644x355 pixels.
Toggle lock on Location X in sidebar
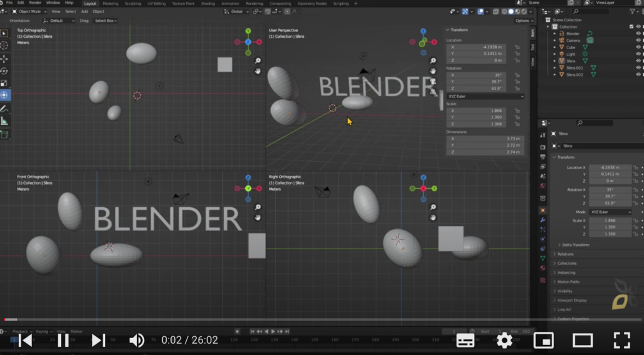coord(518,47)
